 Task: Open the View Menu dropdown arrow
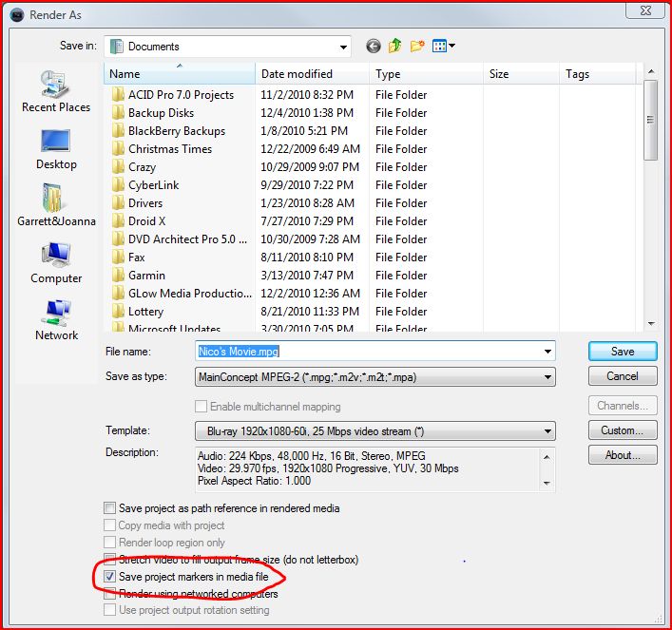tap(451, 46)
